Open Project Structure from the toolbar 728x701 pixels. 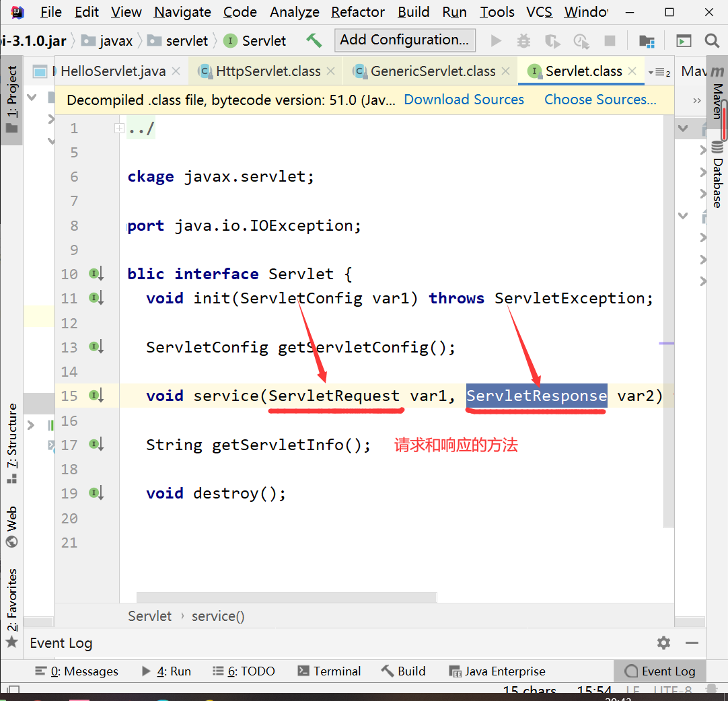pos(647,41)
